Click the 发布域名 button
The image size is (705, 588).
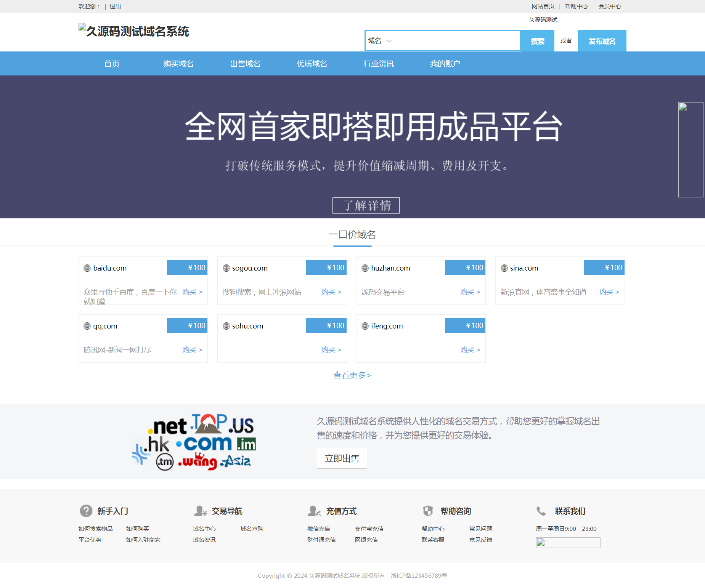602,41
